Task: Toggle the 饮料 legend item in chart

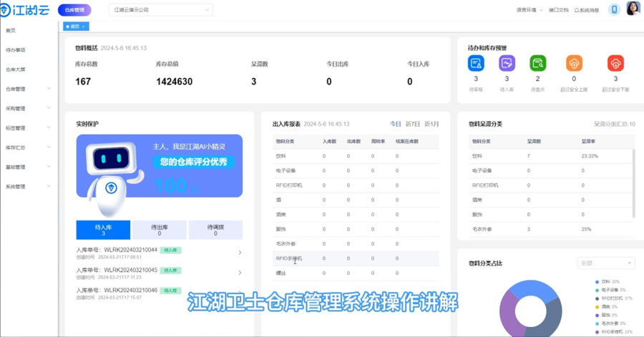Action: tap(610, 282)
